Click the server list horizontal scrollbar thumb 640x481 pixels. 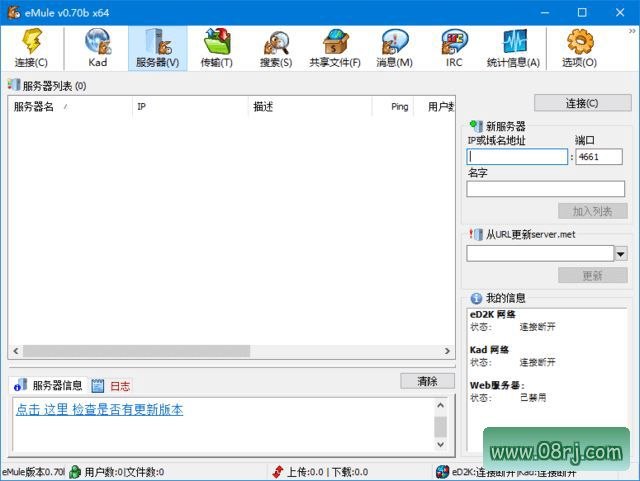[x=136, y=351]
